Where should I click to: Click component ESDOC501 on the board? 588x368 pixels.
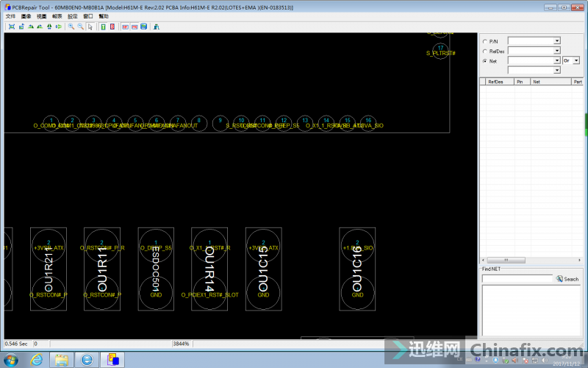click(156, 269)
